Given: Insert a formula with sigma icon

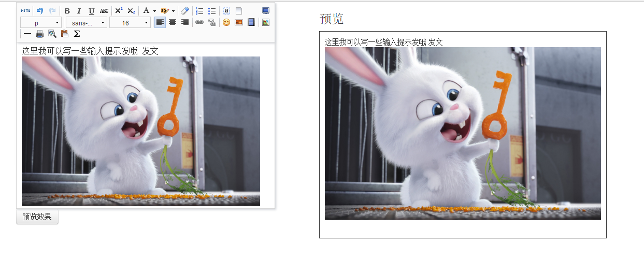Looking at the screenshot, I should pos(77,34).
